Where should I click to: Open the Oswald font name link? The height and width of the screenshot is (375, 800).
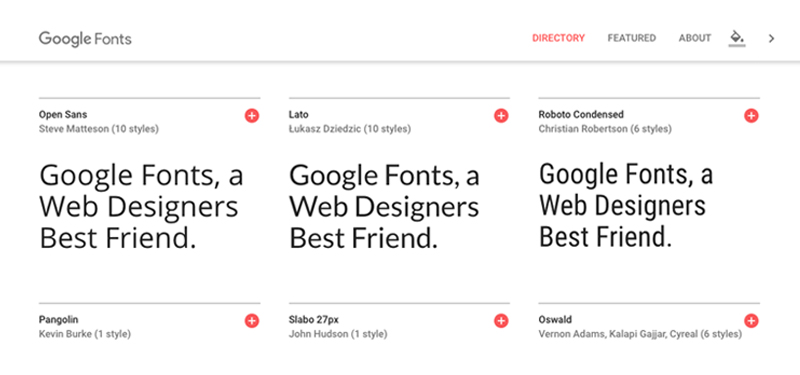pos(555,320)
